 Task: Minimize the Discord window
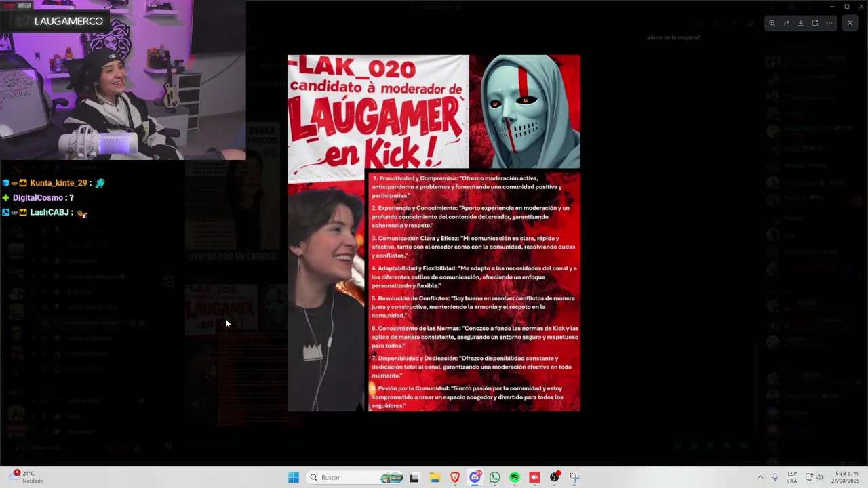pos(832,6)
